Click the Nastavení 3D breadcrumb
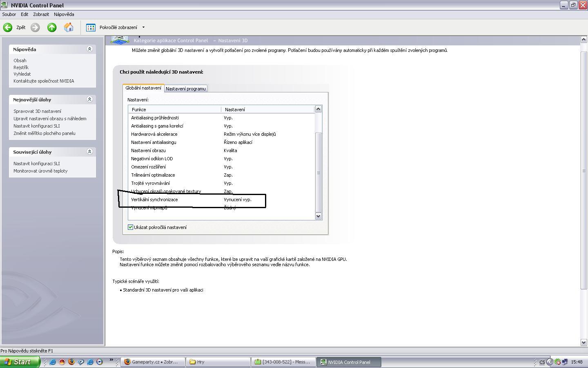Image resolution: width=588 pixels, height=368 pixels. pos(233,40)
